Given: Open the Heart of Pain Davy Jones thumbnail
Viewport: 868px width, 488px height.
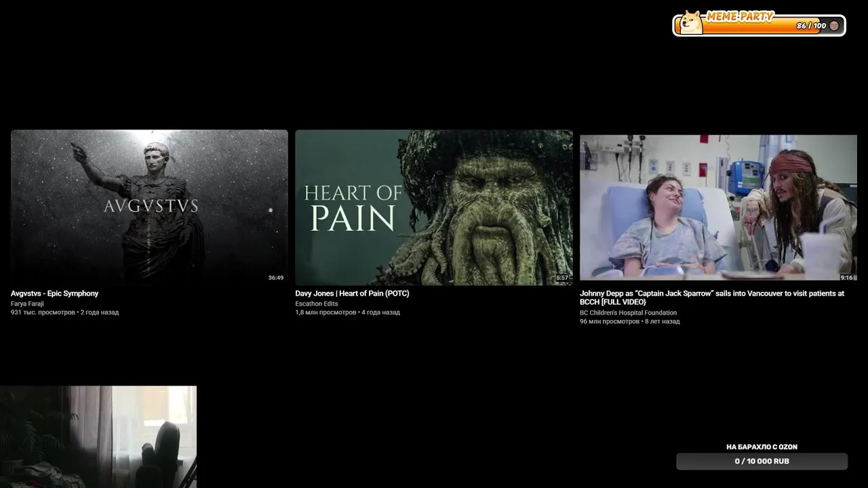Looking at the screenshot, I should (434, 207).
